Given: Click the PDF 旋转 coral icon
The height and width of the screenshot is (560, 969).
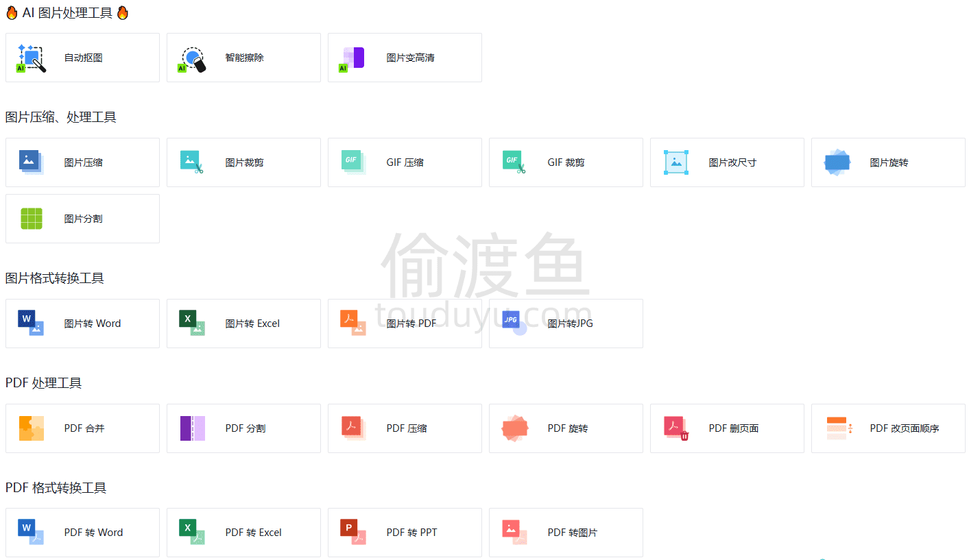Looking at the screenshot, I should pos(514,428).
